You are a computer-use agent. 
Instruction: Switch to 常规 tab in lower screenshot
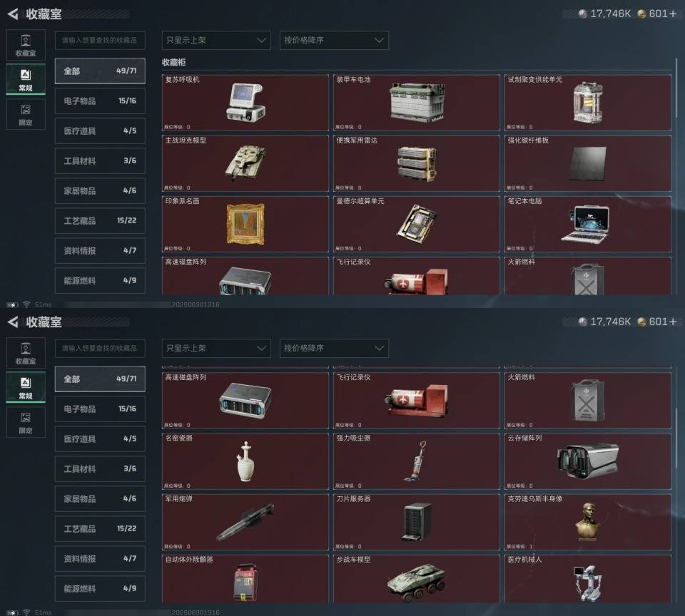click(26, 388)
